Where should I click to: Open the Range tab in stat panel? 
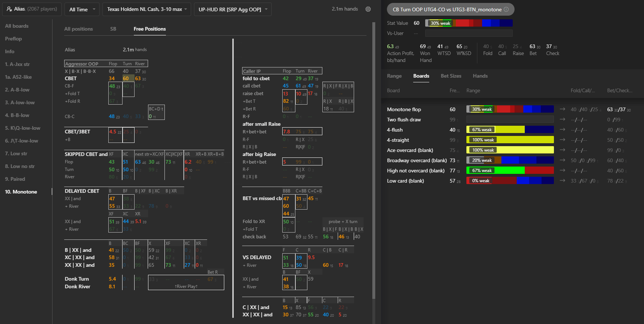(394, 76)
